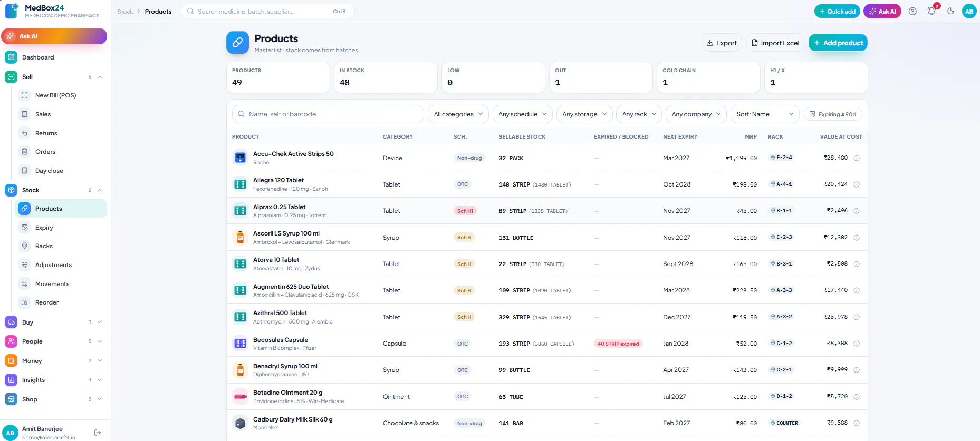Click the Movements icon in the sidebar

click(x=24, y=284)
